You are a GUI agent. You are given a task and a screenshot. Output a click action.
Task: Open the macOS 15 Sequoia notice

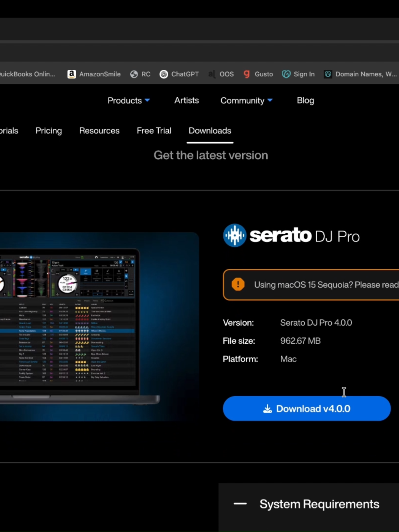click(311, 285)
